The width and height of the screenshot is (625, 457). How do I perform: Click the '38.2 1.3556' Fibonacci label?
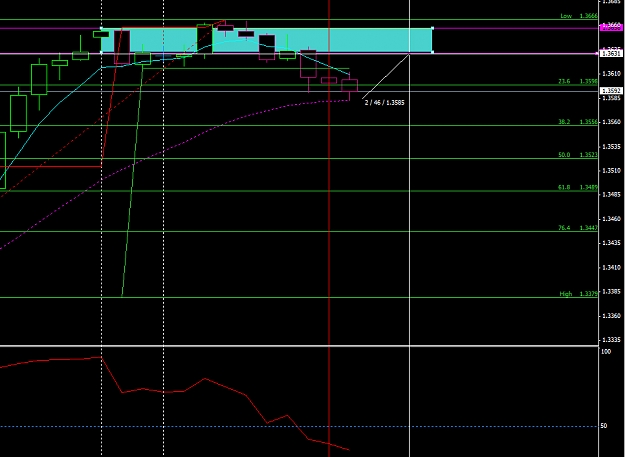point(577,122)
